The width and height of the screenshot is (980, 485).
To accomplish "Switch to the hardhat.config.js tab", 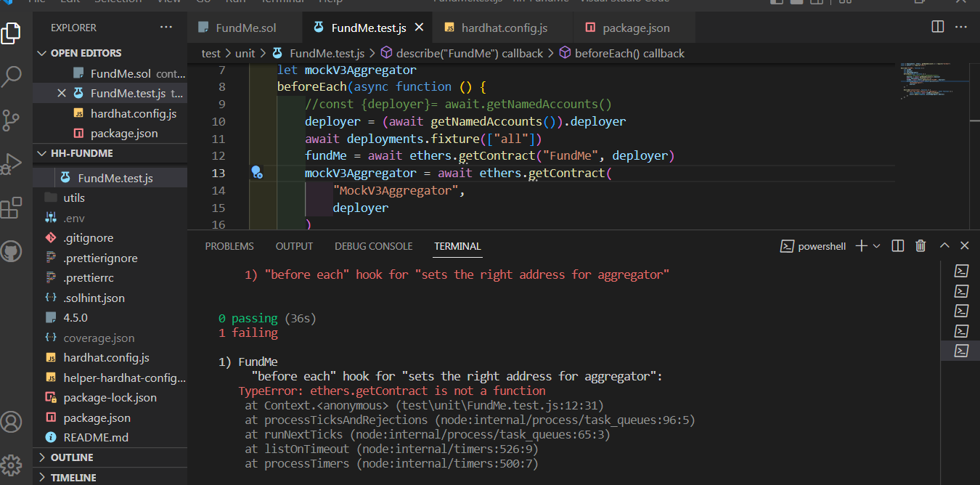I will click(504, 28).
